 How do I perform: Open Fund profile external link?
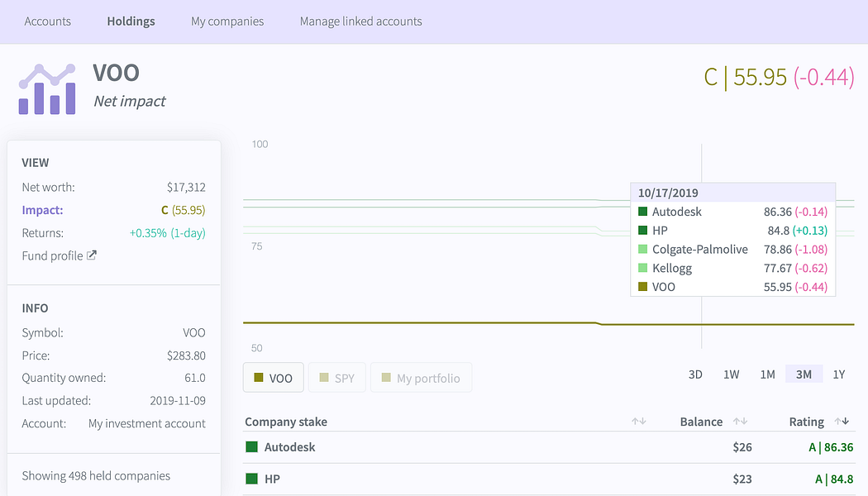(59, 255)
